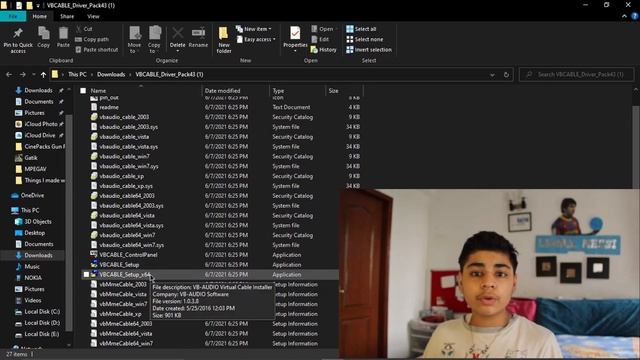Sort by the Name column header
This screenshot has height=360, width=640.
(98, 91)
